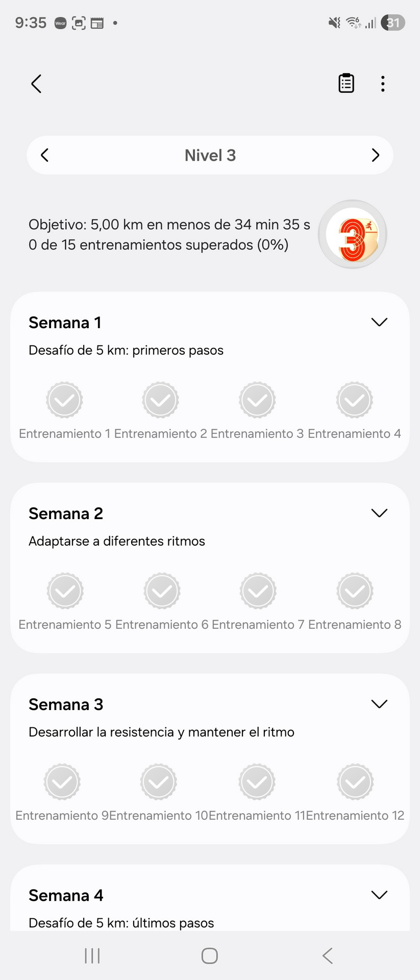420x980 pixels.
Task: Open Entrenamiento 10 check badge
Action: [x=159, y=782]
